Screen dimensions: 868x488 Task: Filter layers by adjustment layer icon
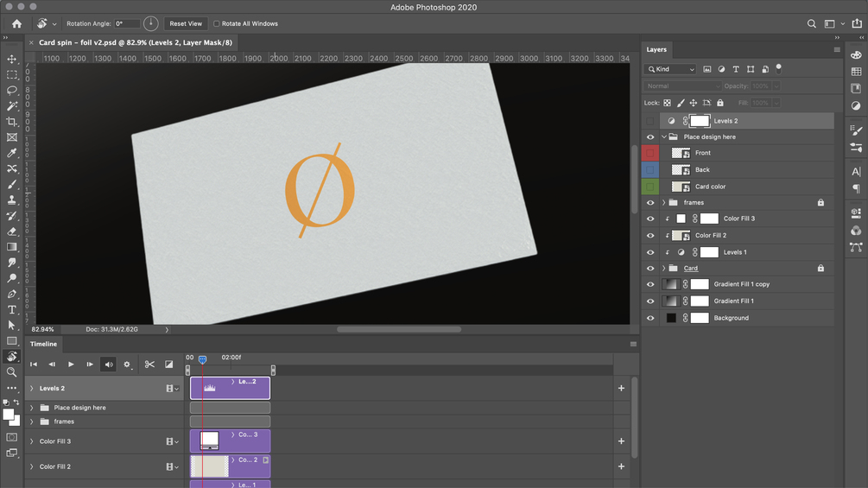[x=721, y=69]
